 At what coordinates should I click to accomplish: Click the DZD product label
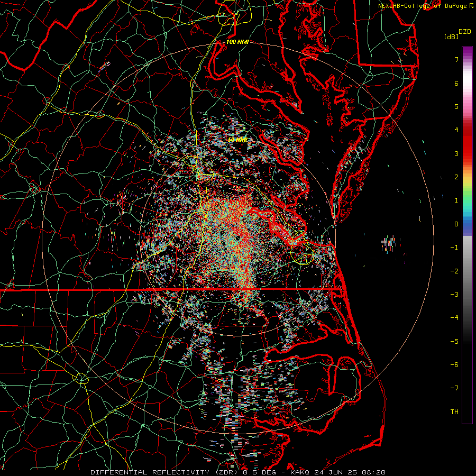465,32
